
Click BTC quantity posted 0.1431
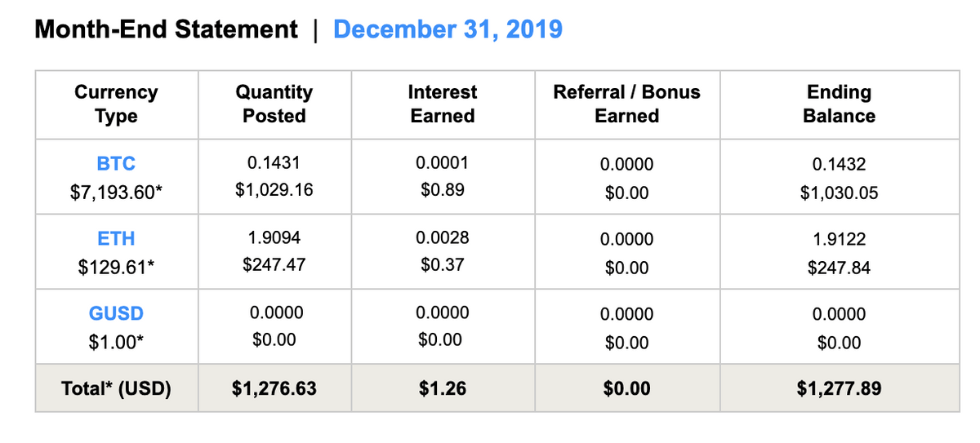click(274, 162)
